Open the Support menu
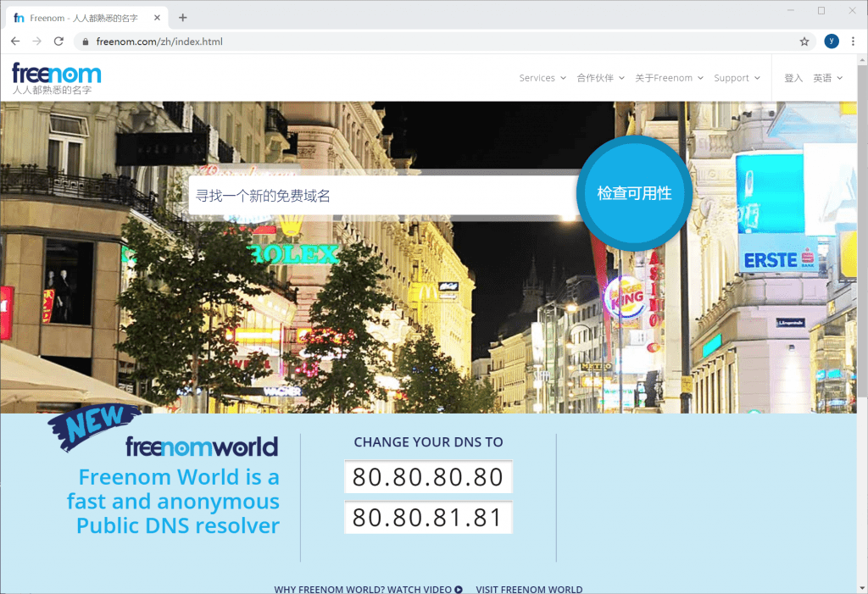The image size is (868, 594). pos(737,78)
